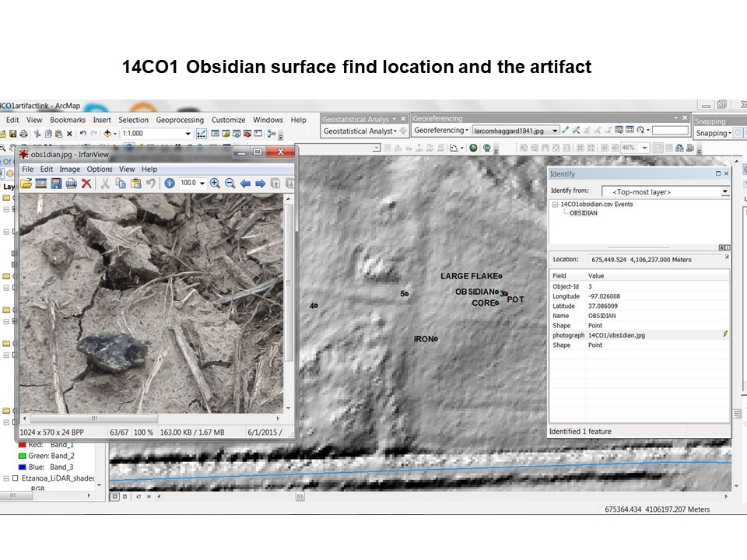Image resolution: width=747 pixels, height=560 pixels.
Task: Click the ArcMap editor toolbar icon beside scale
Action: coord(202,134)
